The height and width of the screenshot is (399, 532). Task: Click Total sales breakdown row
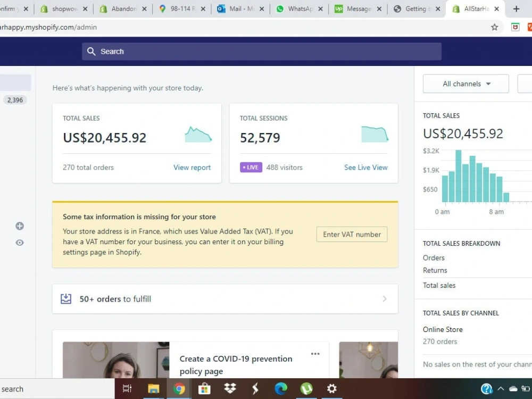point(439,285)
